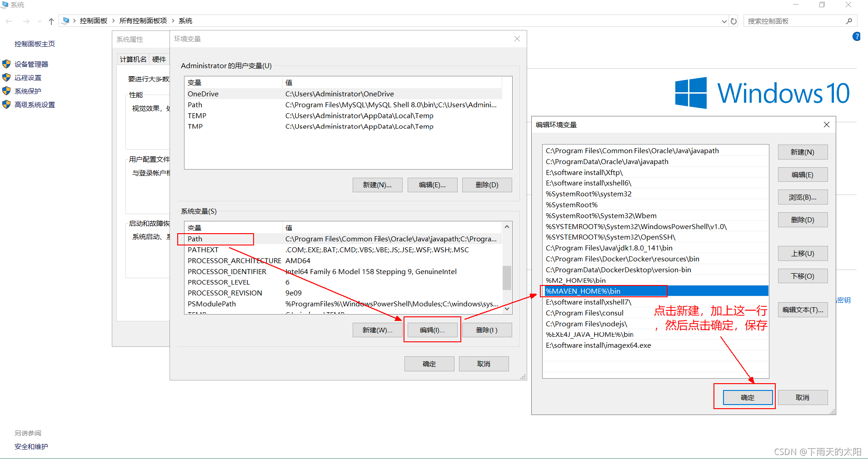This screenshot has width=868, height=460.
Task: Click 删除(D) under user variables
Action: (x=487, y=185)
